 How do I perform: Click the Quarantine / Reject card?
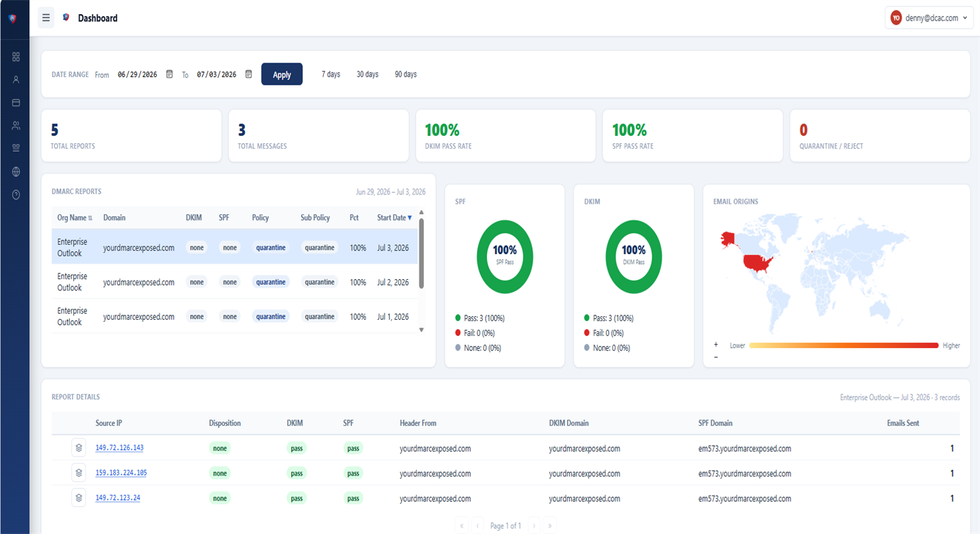(880, 135)
